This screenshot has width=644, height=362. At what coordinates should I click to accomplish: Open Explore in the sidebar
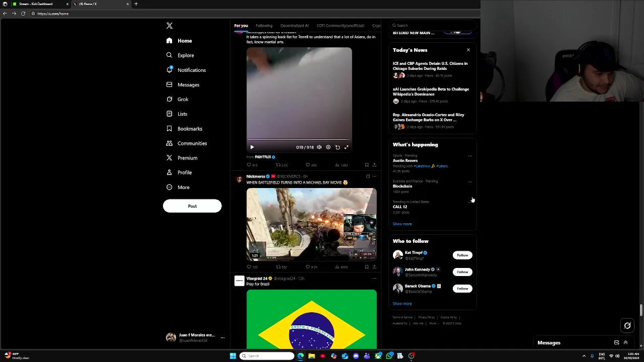180,55
